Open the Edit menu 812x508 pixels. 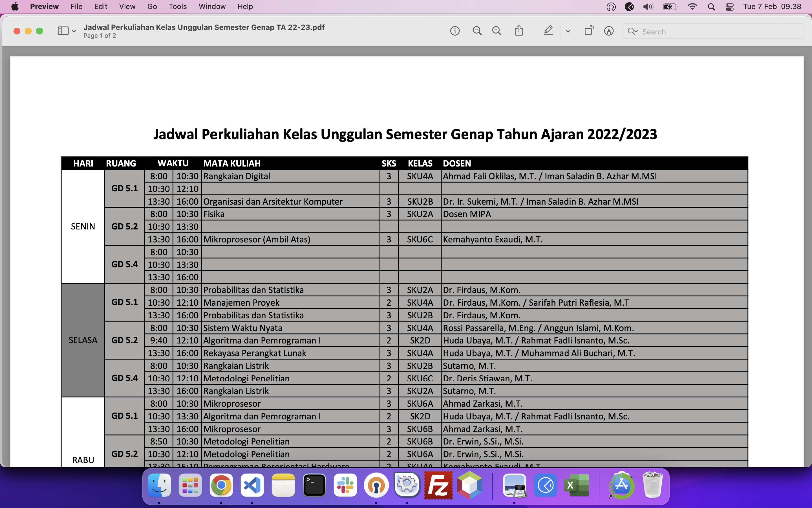(x=101, y=7)
